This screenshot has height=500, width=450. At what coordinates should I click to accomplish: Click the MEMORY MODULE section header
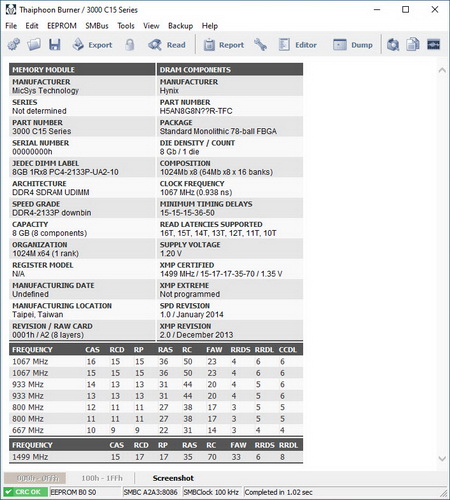click(x=82, y=69)
